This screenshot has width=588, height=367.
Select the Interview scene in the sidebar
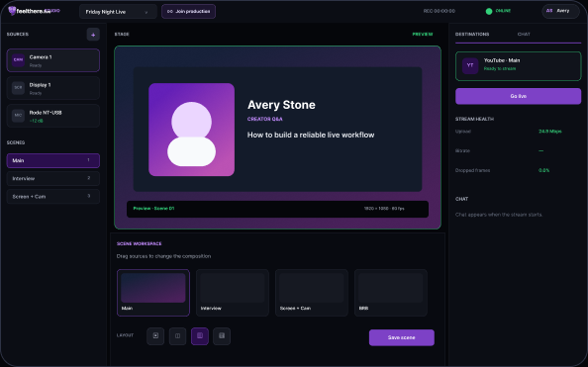pos(52,178)
